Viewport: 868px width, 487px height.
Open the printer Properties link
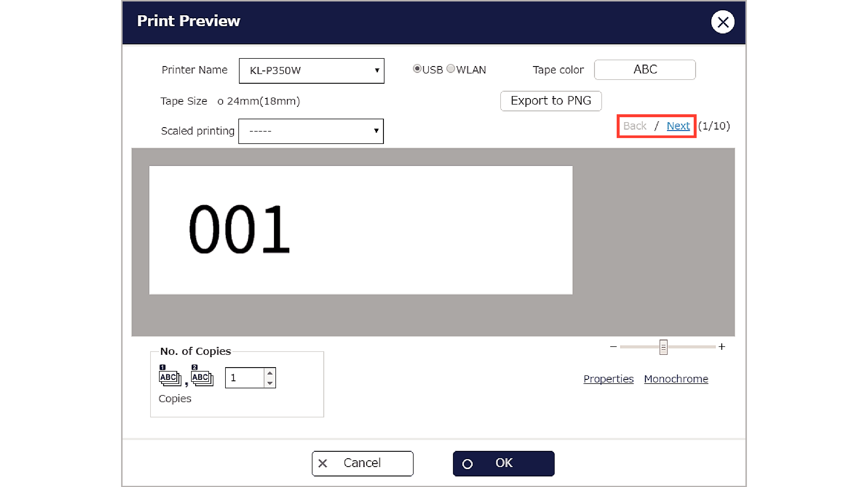point(608,379)
